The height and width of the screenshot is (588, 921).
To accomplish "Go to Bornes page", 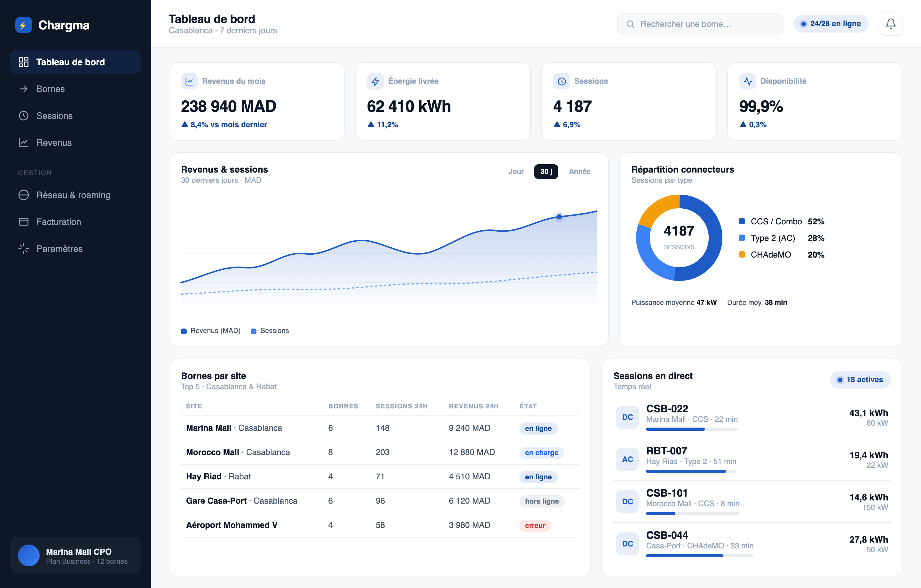I will 75,89.
